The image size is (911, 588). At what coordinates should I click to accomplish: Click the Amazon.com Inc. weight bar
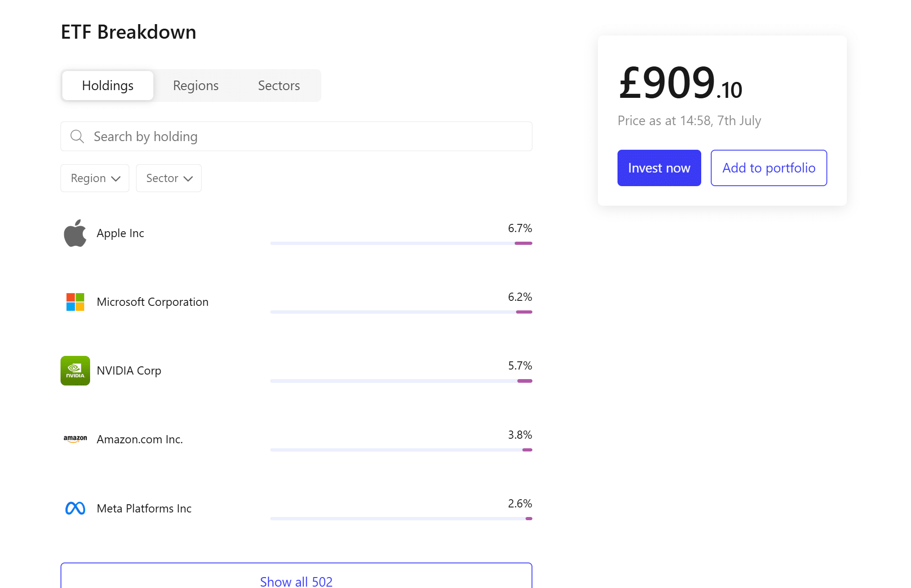coord(401,450)
